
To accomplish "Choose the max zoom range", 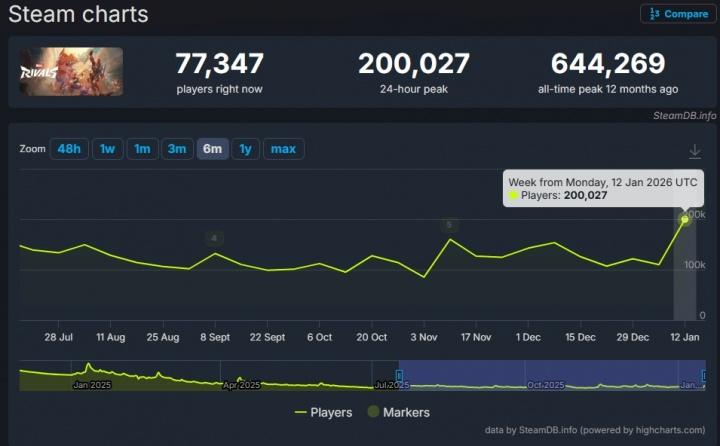I will (x=283, y=149).
